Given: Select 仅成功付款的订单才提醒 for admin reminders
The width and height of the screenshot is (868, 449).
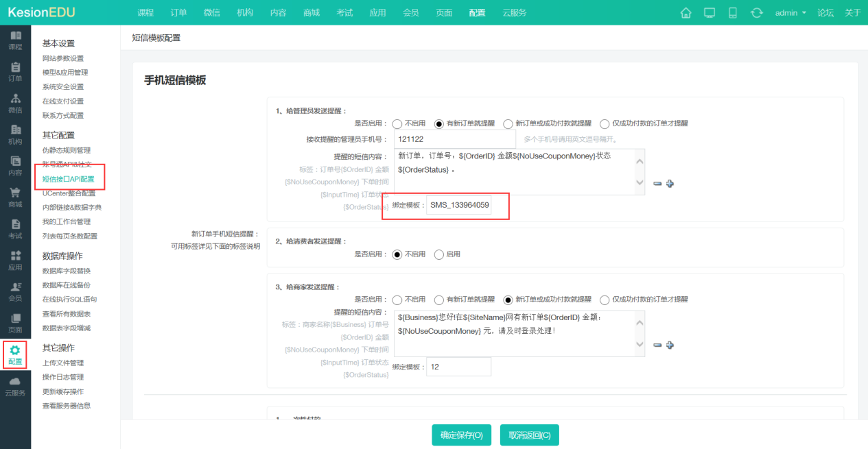Looking at the screenshot, I should coord(605,123).
